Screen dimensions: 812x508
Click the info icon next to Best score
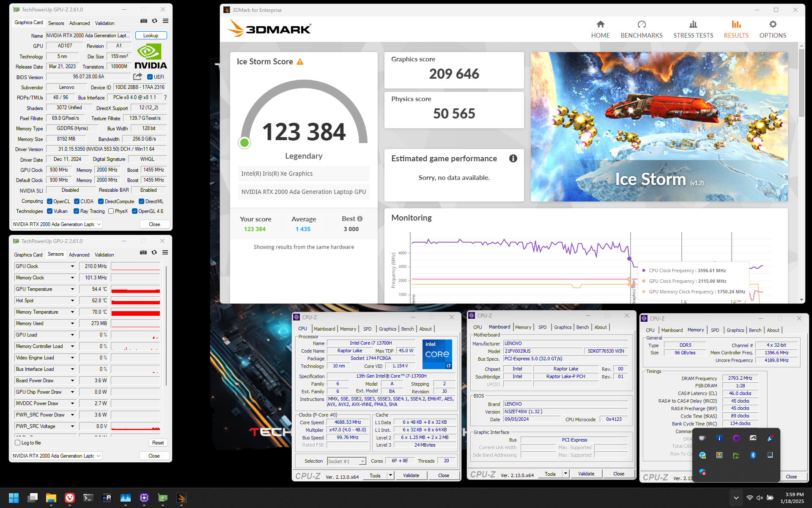pos(360,219)
